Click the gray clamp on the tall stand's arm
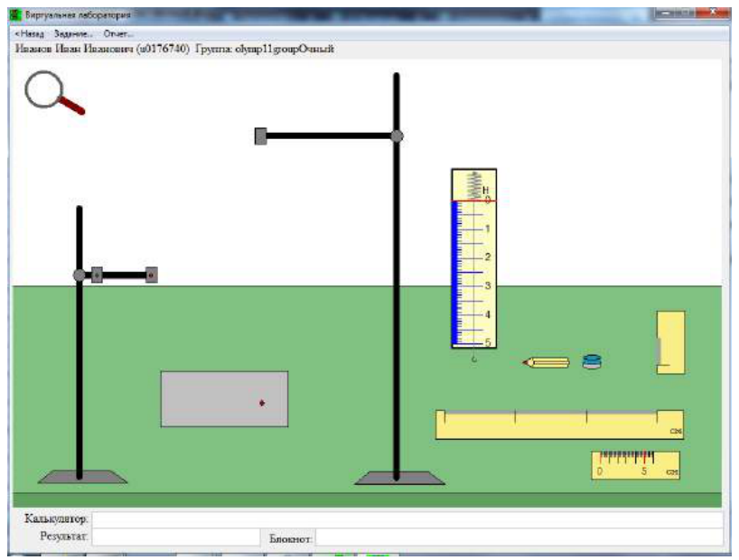 point(260,136)
